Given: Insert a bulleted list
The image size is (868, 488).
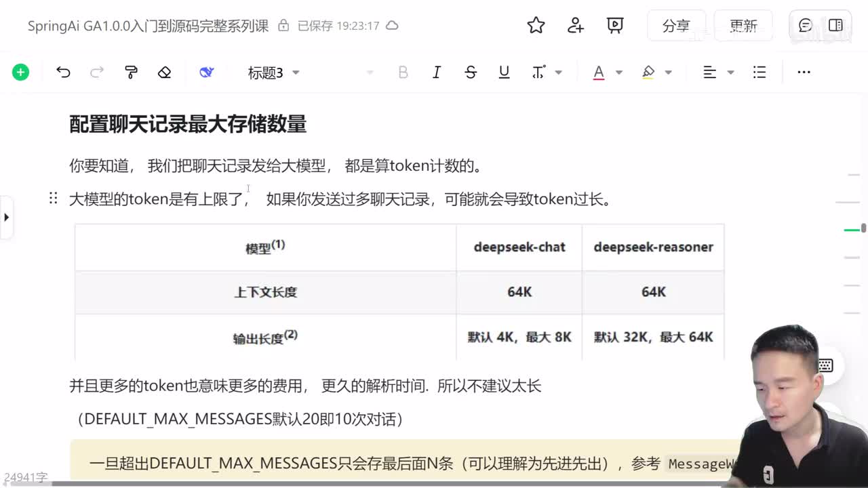Looking at the screenshot, I should tap(759, 73).
